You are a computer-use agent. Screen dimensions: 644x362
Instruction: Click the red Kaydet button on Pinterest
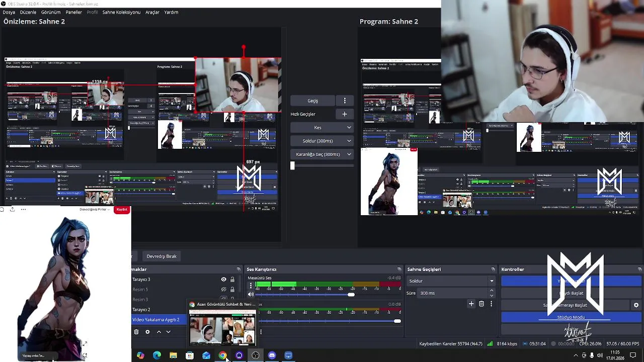click(x=122, y=209)
